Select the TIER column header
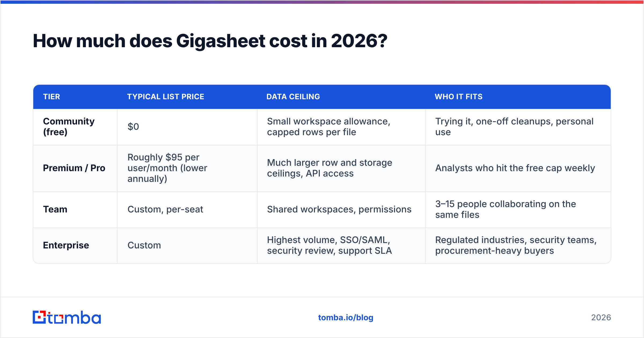Image resolution: width=644 pixels, height=338 pixels. pos(52,97)
